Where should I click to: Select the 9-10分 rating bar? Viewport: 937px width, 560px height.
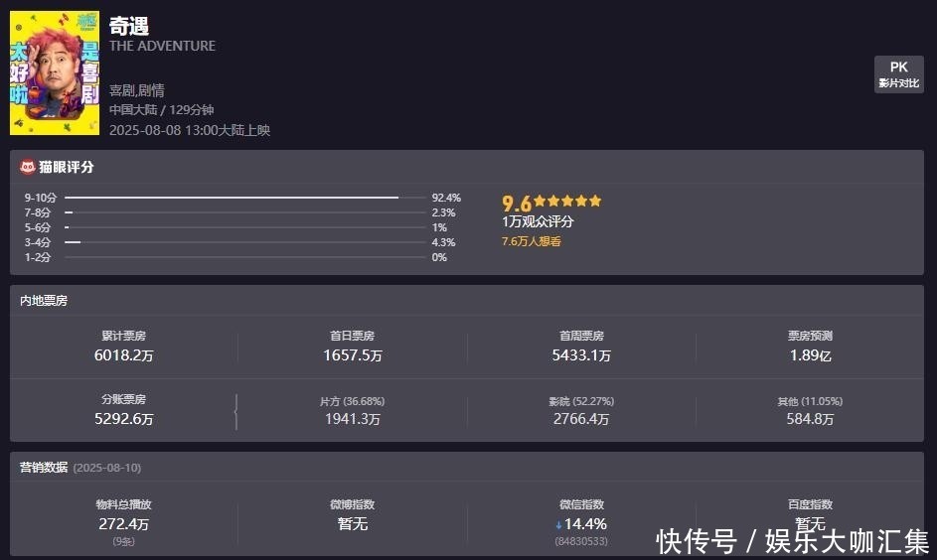(232, 198)
